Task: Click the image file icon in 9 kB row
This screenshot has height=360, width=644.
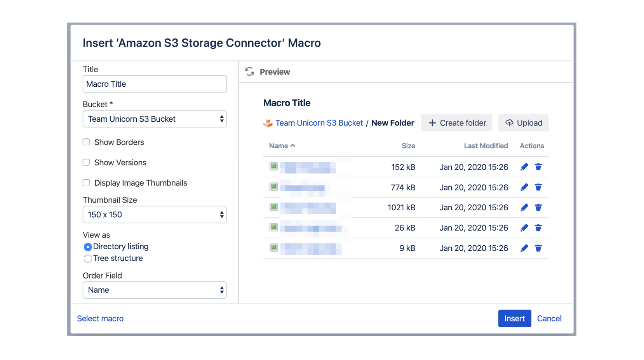Action: 273,247
